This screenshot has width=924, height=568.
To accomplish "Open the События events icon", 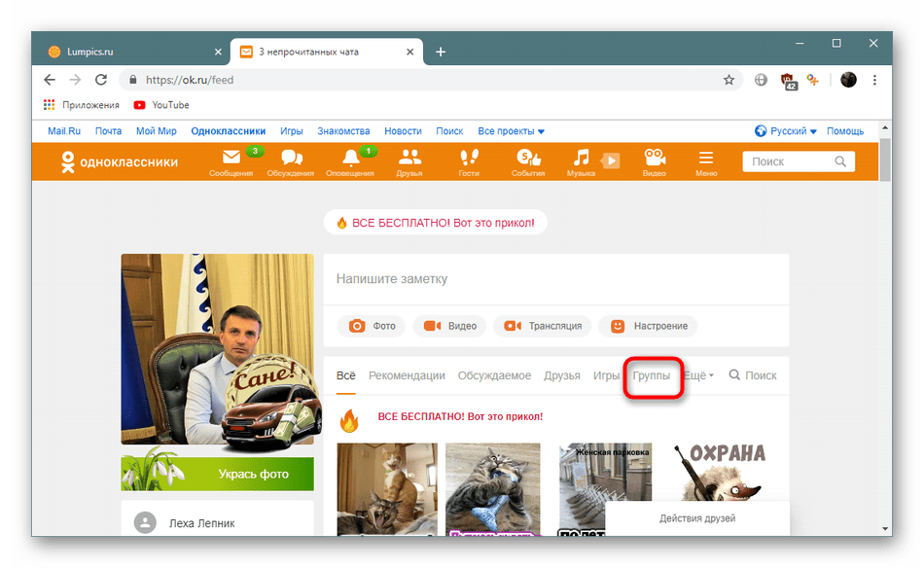I will click(x=528, y=162).
